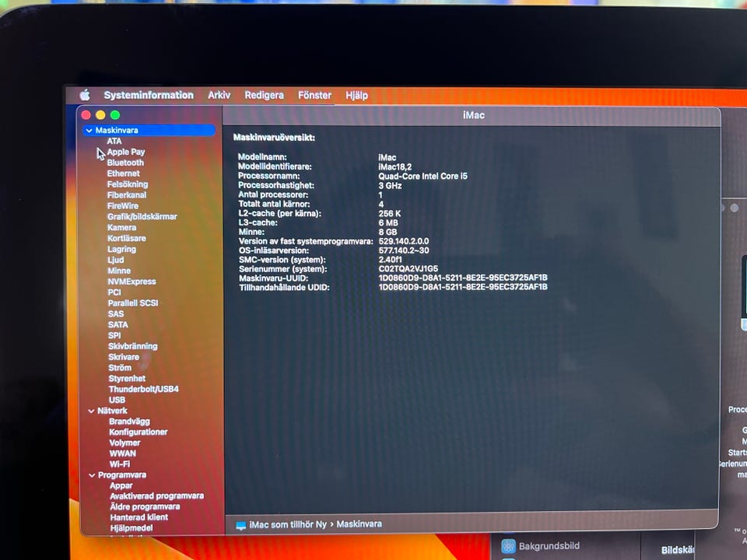The image size is (747, 560).
Task: Select Bluetooth in the sidebar
Action: tap(125, 163)
